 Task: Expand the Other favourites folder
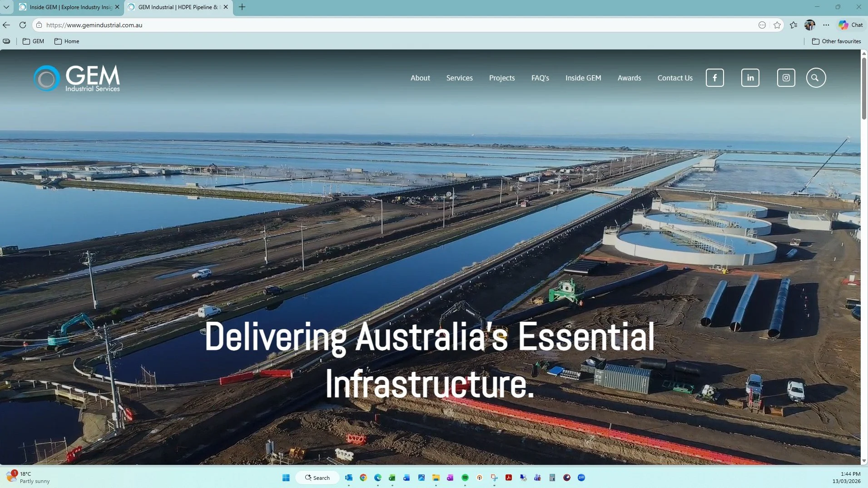(x=836, y=41)
